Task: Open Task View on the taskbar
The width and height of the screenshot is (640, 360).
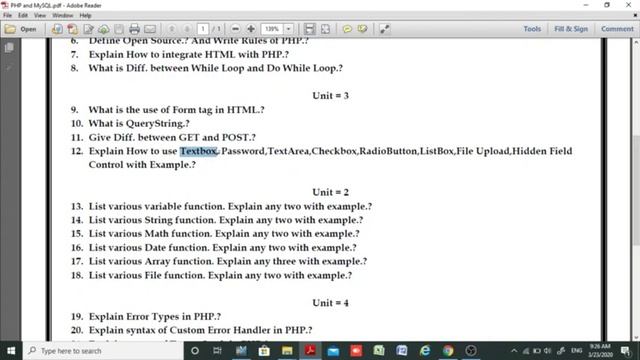Action: [217, 351]
